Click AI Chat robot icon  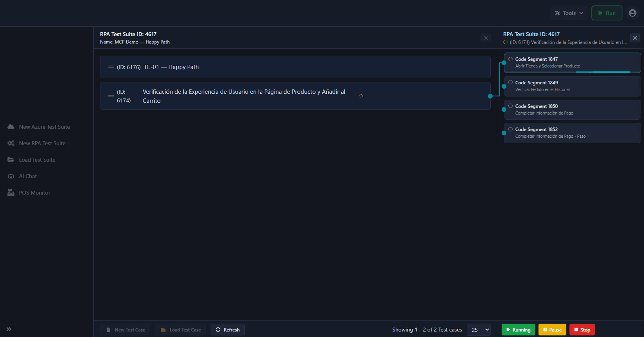[11, 176]
